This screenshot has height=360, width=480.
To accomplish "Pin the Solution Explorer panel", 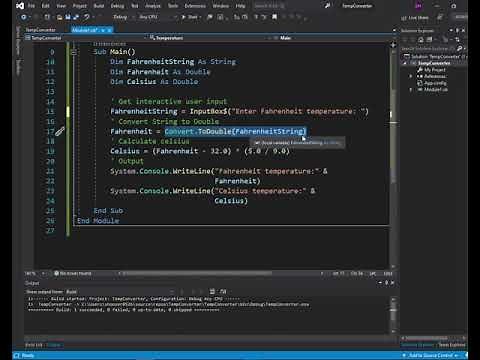I will point(457,30).
